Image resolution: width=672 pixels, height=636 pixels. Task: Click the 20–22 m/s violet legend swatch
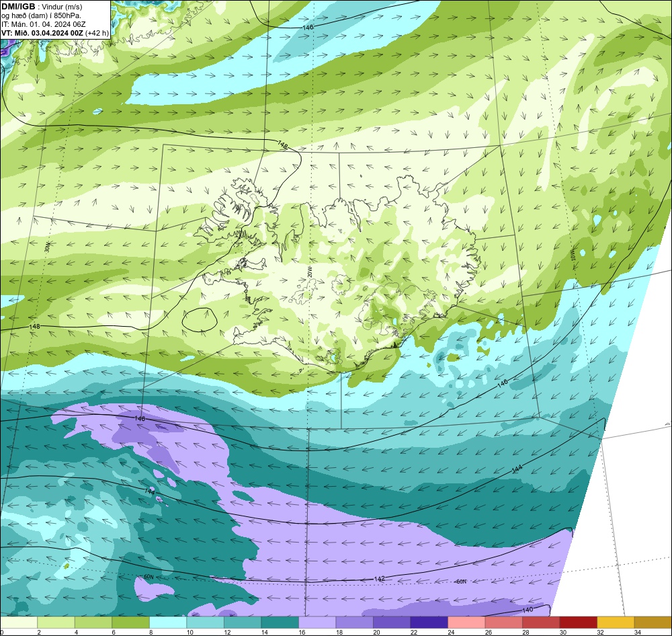pos(392,623)
